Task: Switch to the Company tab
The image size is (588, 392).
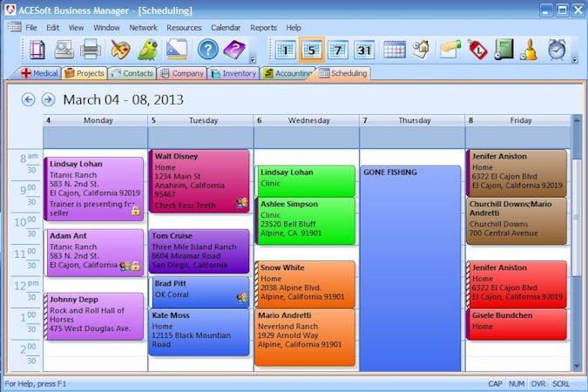Action: 182,73
